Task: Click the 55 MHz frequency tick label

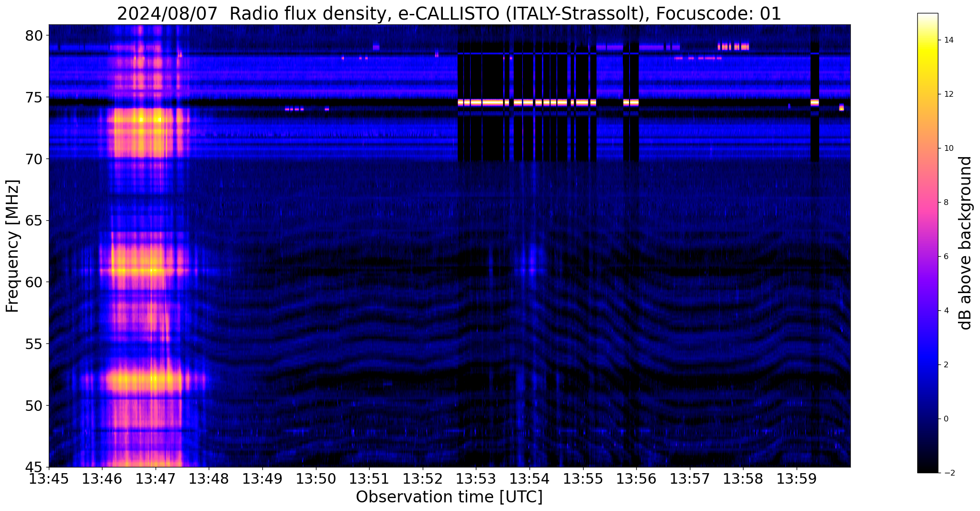Action: [x=34, y=344]
